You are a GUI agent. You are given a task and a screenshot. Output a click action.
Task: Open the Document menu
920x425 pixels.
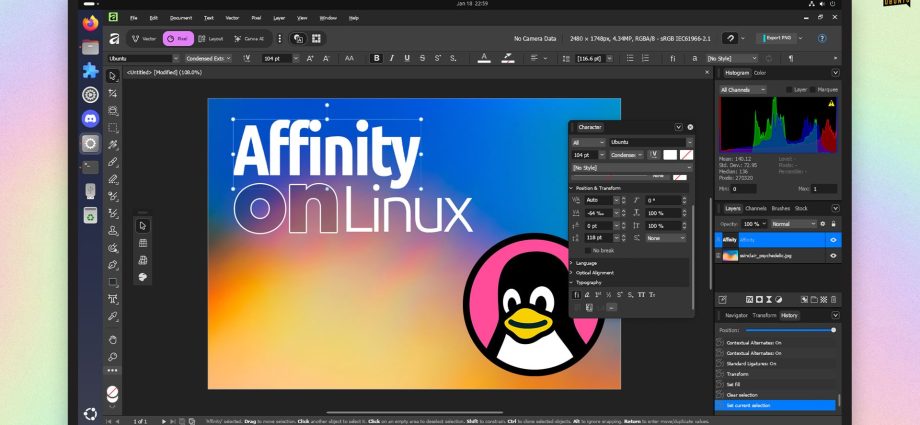181,18
